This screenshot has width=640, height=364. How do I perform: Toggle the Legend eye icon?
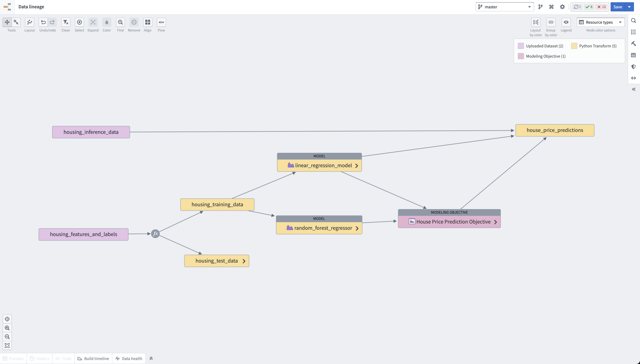pyautogui.click(x=566, y=22)
